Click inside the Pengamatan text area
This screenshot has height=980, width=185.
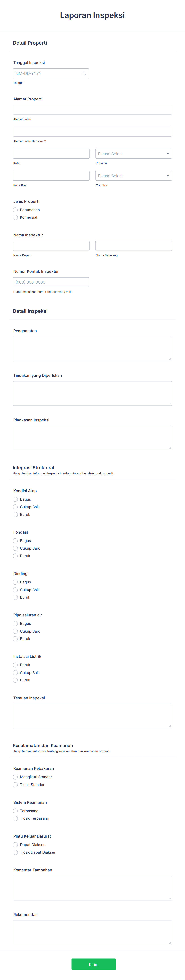click(92, 348)
